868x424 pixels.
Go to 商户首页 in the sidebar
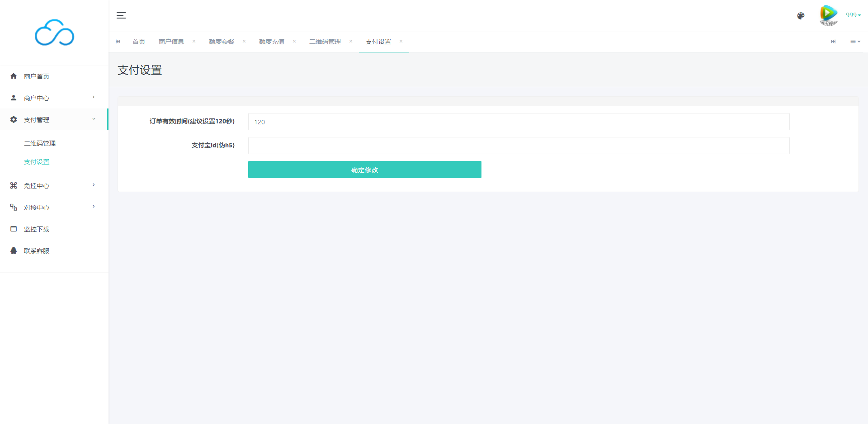coord(37,76)
